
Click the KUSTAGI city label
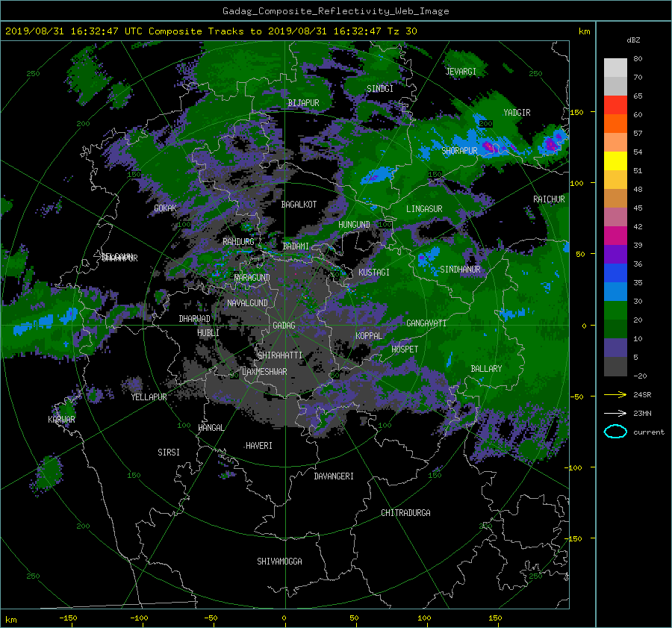[x=374, y=273]
